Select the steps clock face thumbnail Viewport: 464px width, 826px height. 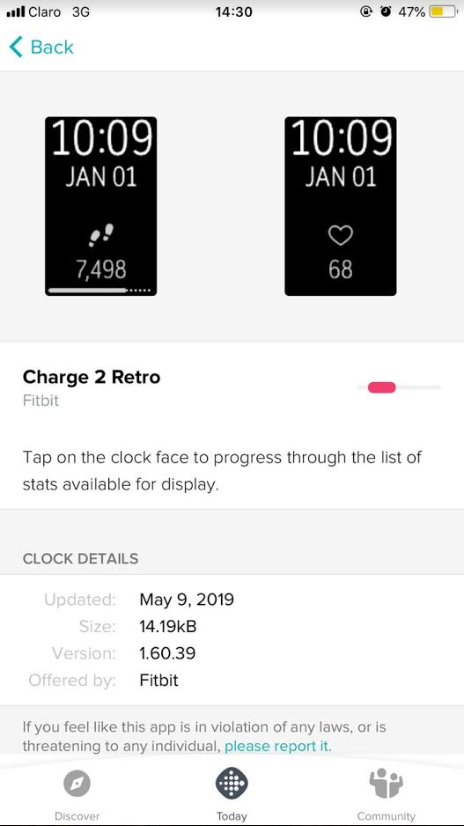(x=101, y=206)
